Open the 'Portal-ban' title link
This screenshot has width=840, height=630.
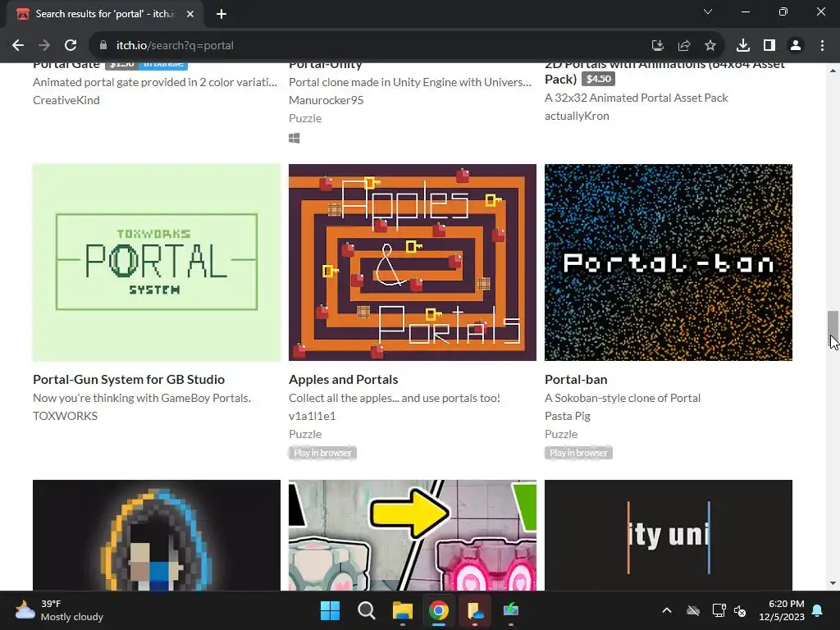[x=576, y=379]
